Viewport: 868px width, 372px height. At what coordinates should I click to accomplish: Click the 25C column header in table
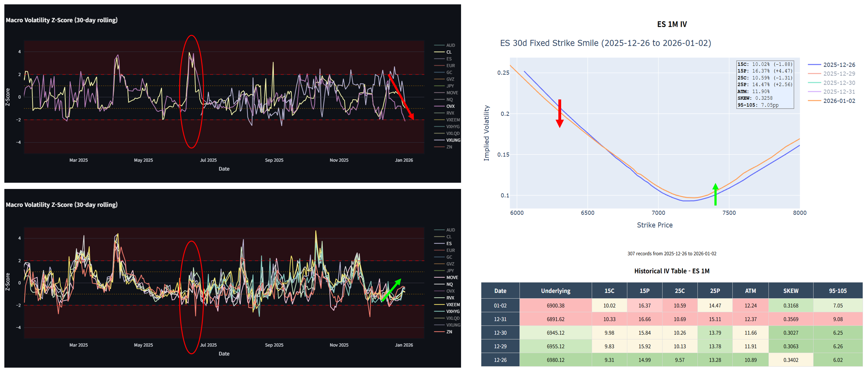point(680,291)
